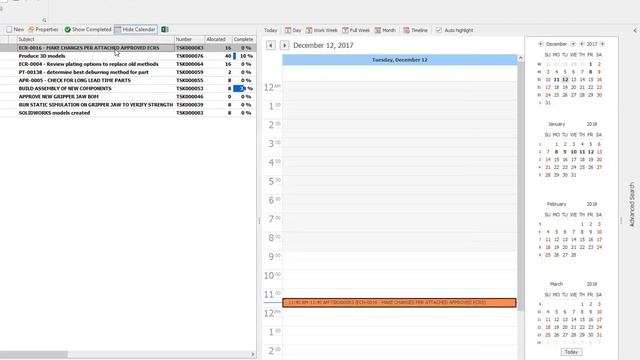Click the task list horizontal scrollbar thumb
The image size is (640, 360).
click(33, 354)
